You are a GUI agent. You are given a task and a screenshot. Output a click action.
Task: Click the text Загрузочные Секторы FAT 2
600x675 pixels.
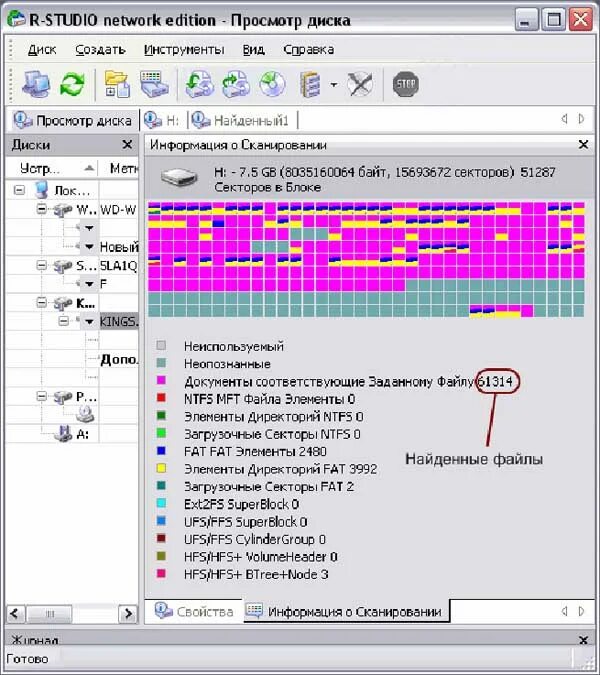[x=269, y=487]
